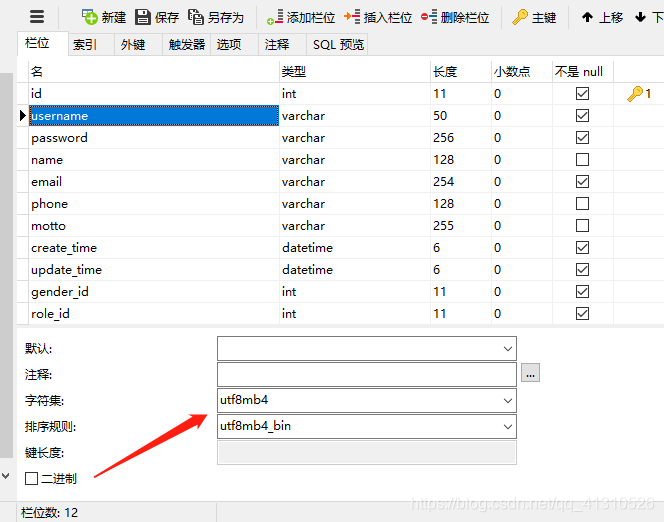664x522 pixels.
Task: Enable not-null checkbox for motto
Action: 582,226
